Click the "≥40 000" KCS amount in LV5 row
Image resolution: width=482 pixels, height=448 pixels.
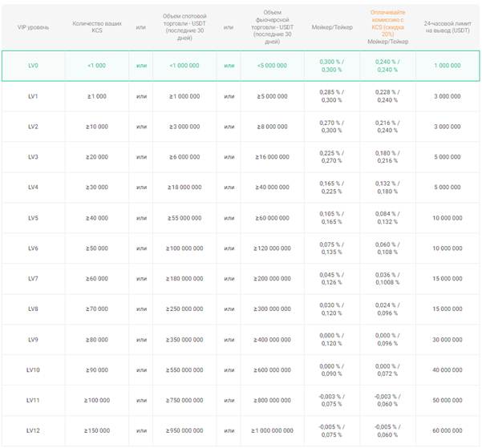[97, 218]
